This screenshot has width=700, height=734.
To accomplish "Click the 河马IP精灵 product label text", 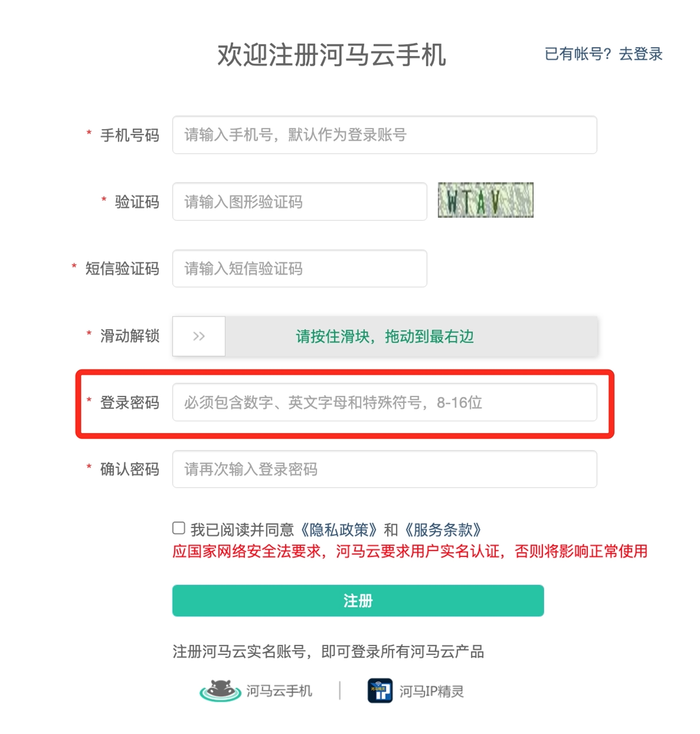I will pos(431,692).
